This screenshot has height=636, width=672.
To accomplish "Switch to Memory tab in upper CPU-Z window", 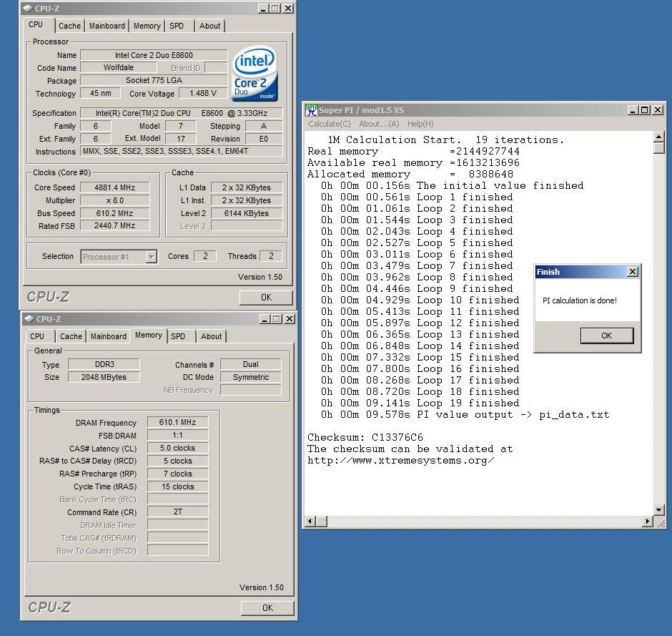I will point(147,26).
